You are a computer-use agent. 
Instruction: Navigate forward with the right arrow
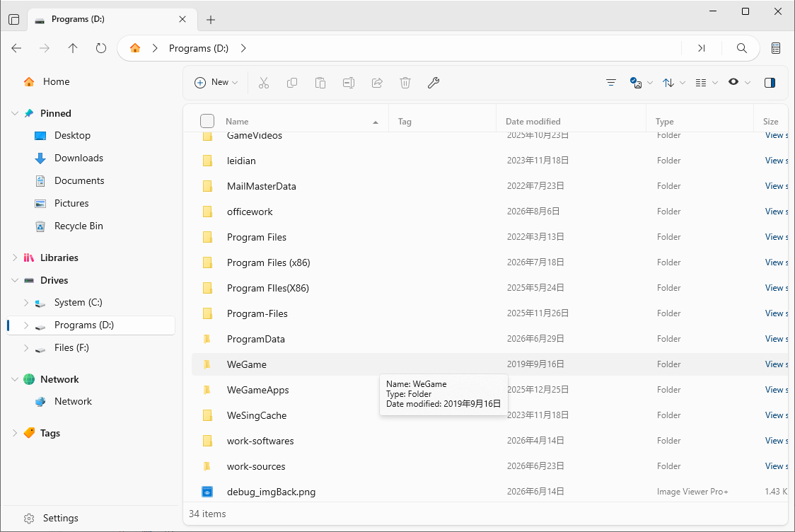pyautogui.click(x=45, y=48)
